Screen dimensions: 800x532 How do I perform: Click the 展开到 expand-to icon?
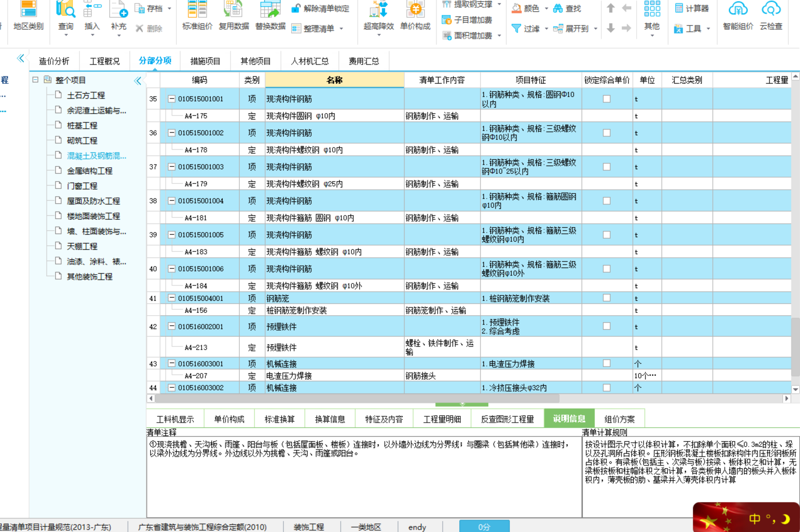558,29
